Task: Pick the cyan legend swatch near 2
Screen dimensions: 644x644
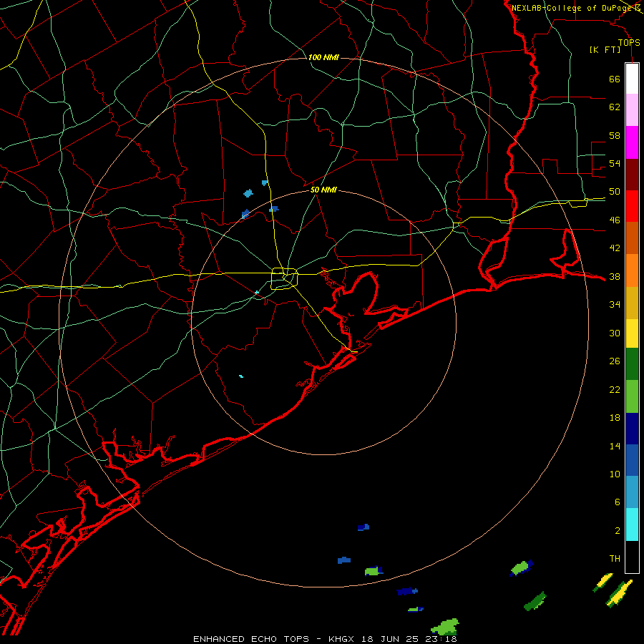Action: point(632,525)
